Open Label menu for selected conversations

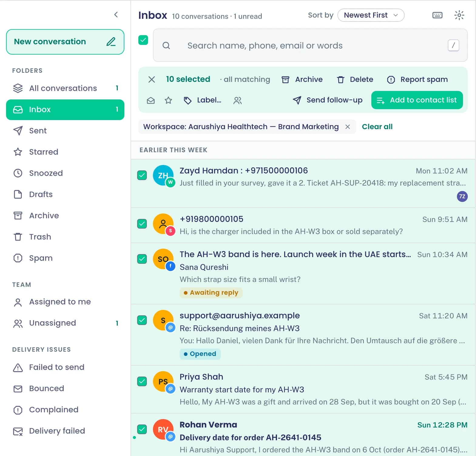[203, 100]
